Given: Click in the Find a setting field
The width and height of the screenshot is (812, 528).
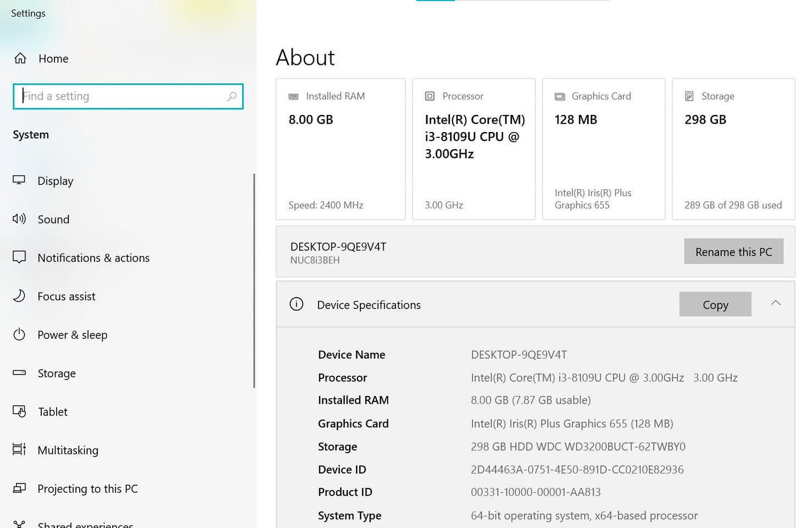Looking at the screenshot, I should click(x=121, y=96).
